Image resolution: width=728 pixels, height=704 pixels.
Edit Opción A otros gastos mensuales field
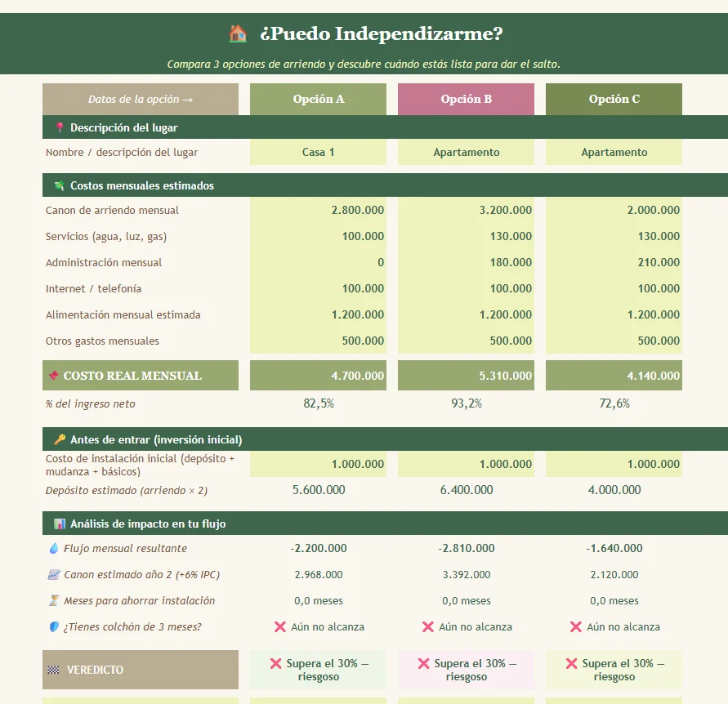[x=318, y=341]
